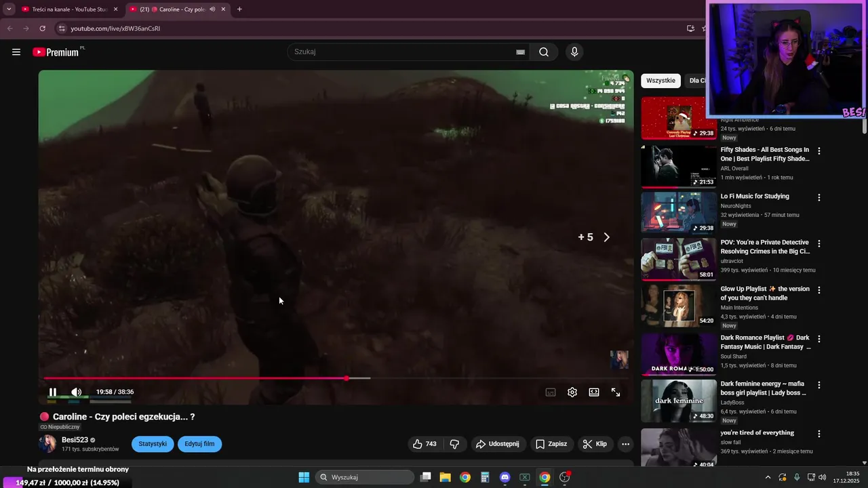The height and width of the screenshot is (488, 868).
Task: Open Besi523 channel name link
Action: pyautogui.click(x=75, y=440)
